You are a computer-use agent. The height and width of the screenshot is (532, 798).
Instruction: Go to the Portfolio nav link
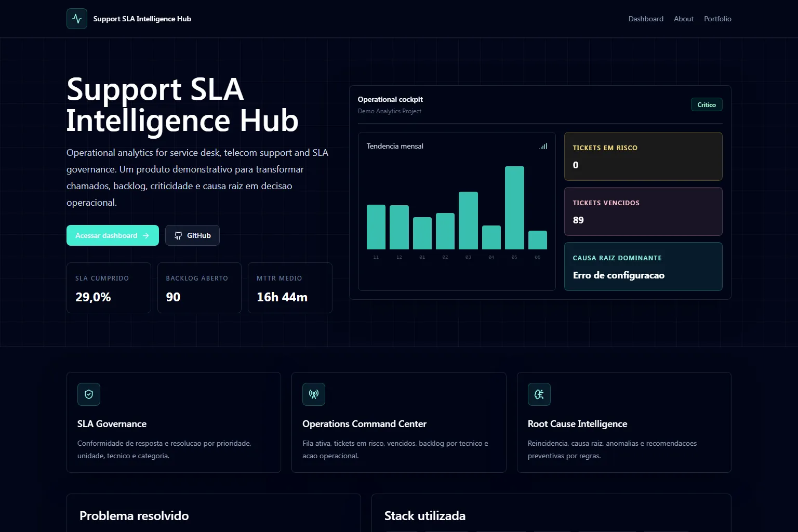click(x=717, y=19)
